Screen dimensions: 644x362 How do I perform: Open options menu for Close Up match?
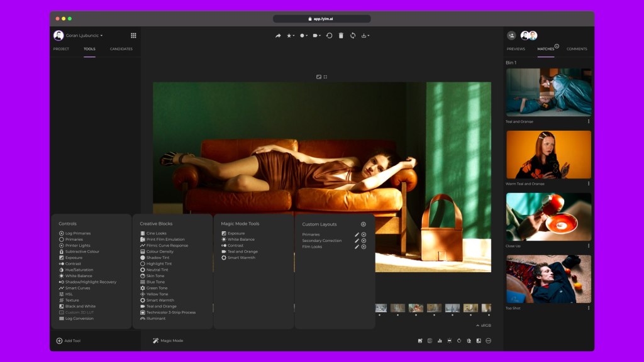589,246
